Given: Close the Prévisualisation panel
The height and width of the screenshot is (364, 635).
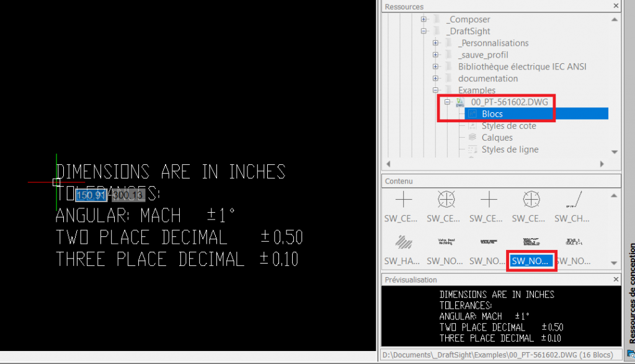Looking at the screenshot, I should tap(616, 280).
